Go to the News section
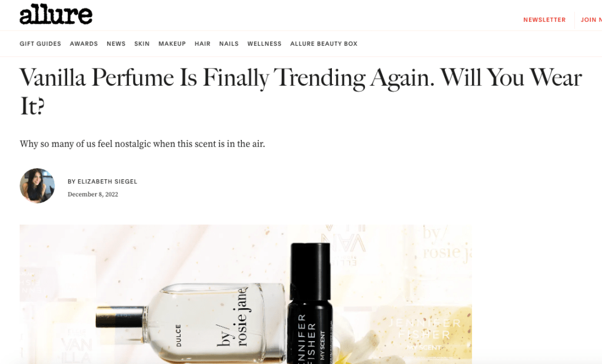602x364 pixels. [116, 44]
